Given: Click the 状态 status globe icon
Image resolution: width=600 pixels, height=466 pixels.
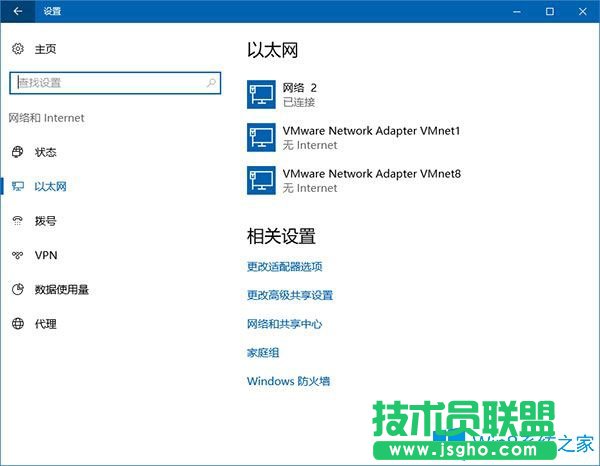Looking at the screenshot, I should 18,152.
